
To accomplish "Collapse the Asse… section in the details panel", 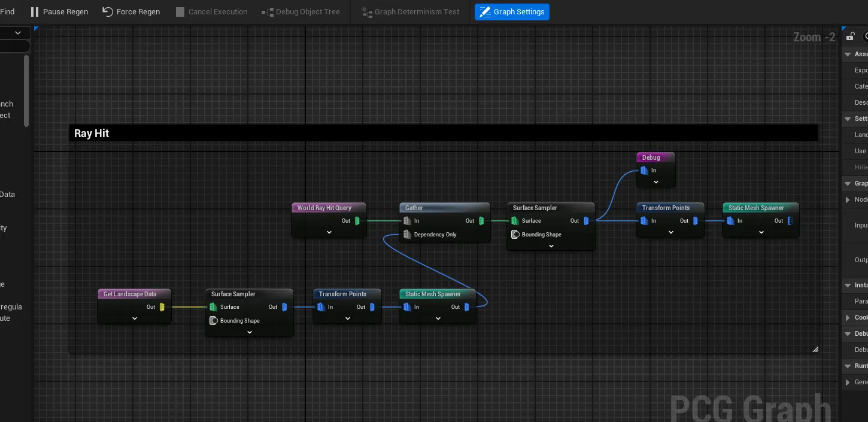I will coord(848,54).
